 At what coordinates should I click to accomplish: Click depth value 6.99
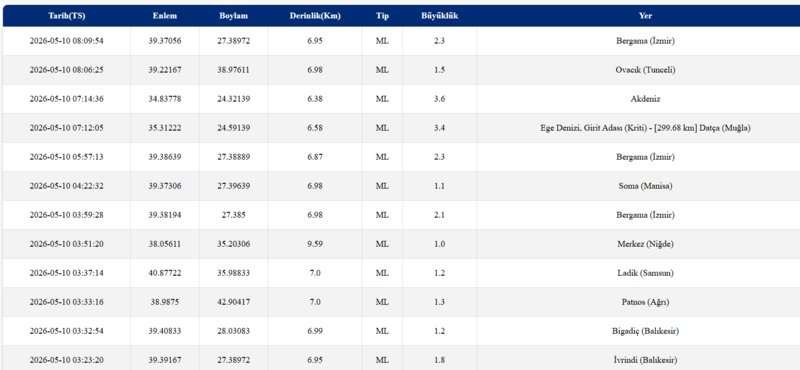coord(315,331)
